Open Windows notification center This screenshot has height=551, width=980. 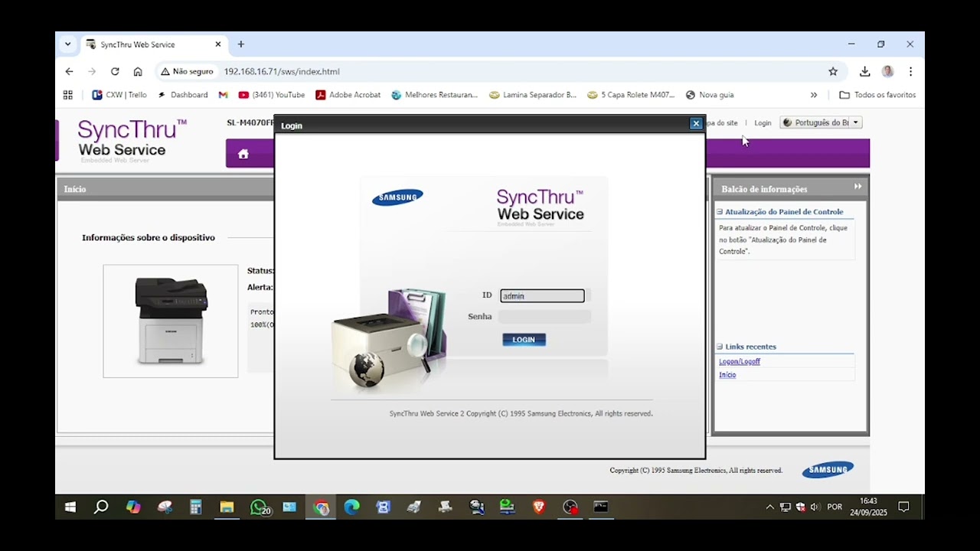[903, 507]
